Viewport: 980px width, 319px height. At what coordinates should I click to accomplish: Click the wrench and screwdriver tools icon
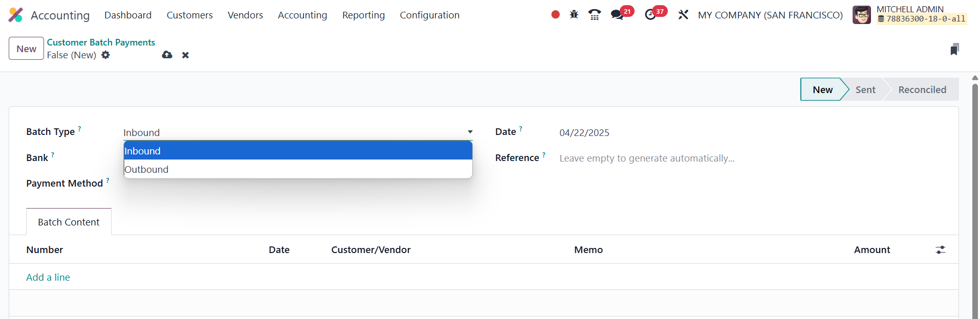(x=683, y=15)
